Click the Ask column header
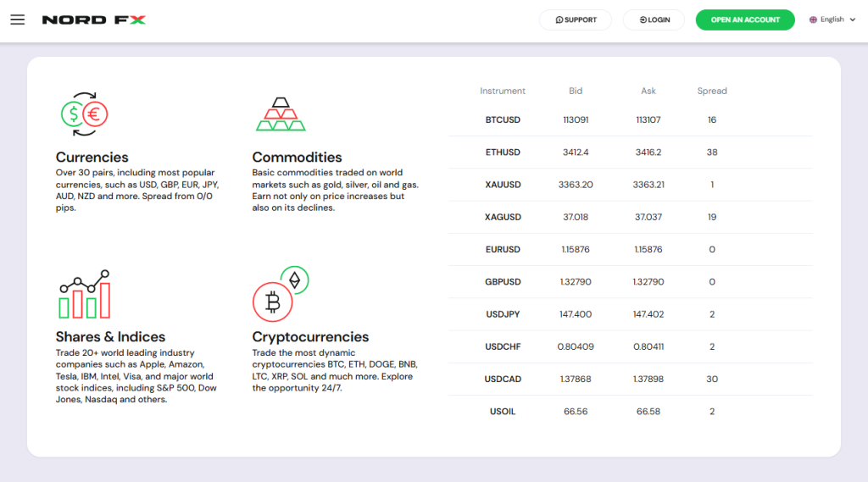 [x=648, y=91]
